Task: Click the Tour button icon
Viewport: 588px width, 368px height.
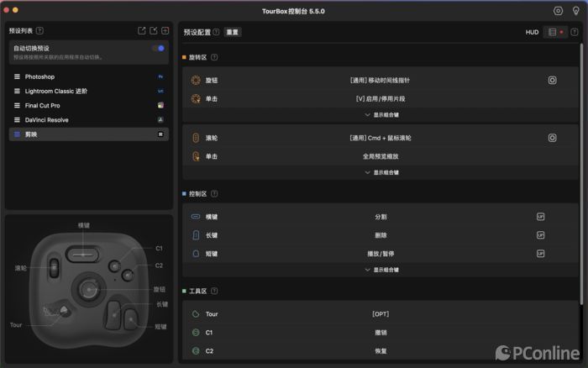Action: [x=196, y=314]
